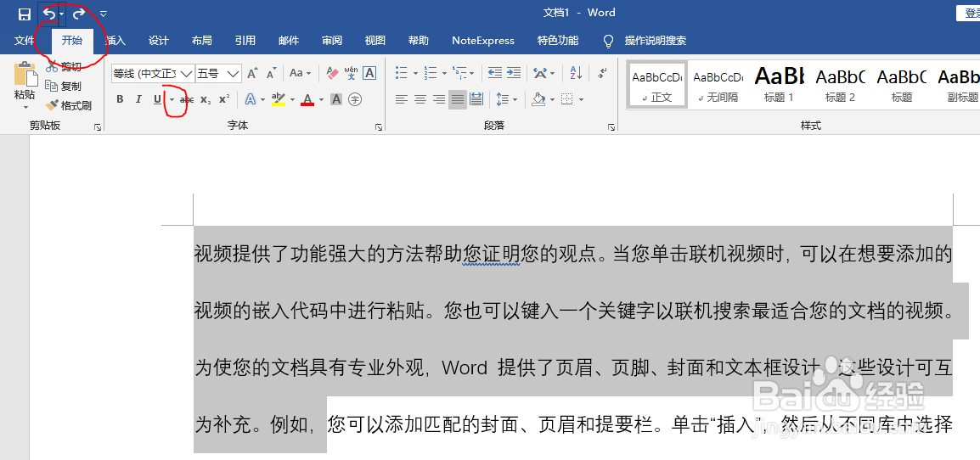Click the Line and Paragraph Spacing icon
980x460 pixels.
click(x=502, y=99)
